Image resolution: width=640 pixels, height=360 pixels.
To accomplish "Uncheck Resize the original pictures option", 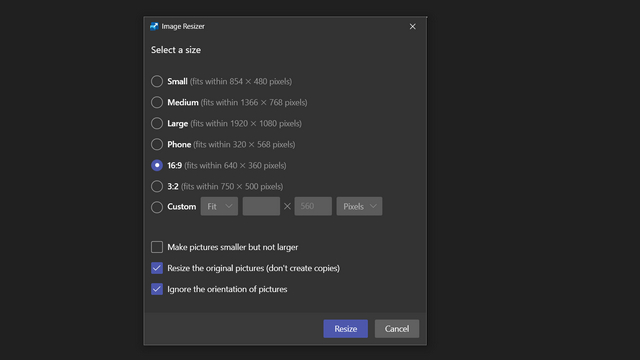I will tap(157, 268).
